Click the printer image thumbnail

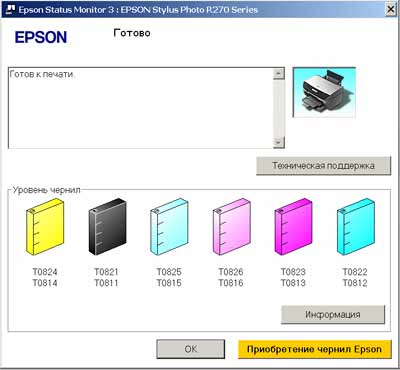[324, 92]
